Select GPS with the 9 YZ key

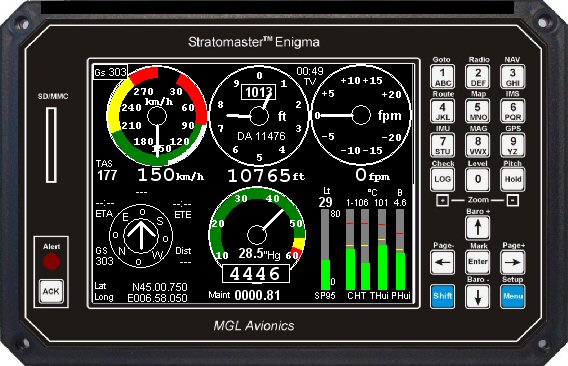click(513, 145)
